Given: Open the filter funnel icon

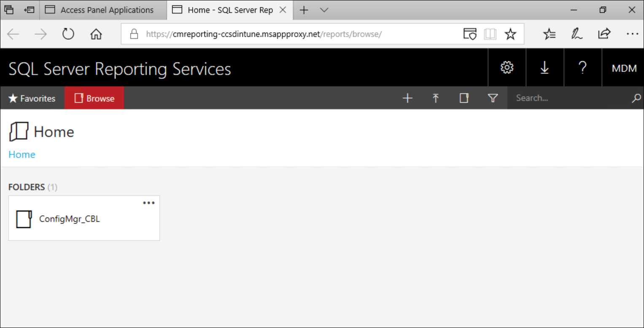Looking at the screenshot, I should (x=493, y=98).
